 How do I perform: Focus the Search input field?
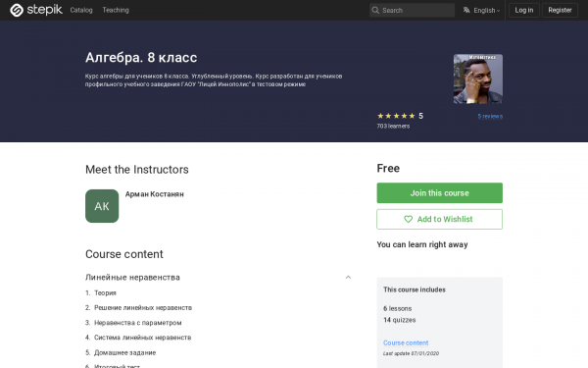pyautogui.click(x=412, y=10)
